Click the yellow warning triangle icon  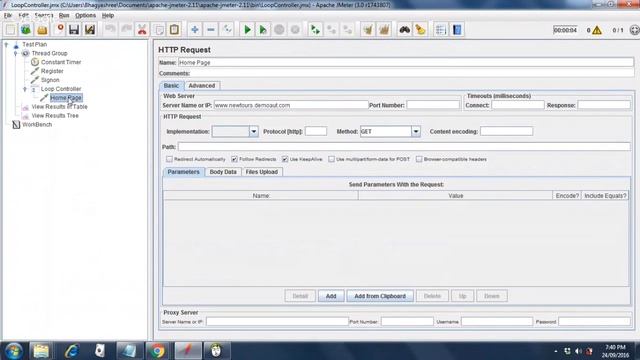tap(597, 30)
